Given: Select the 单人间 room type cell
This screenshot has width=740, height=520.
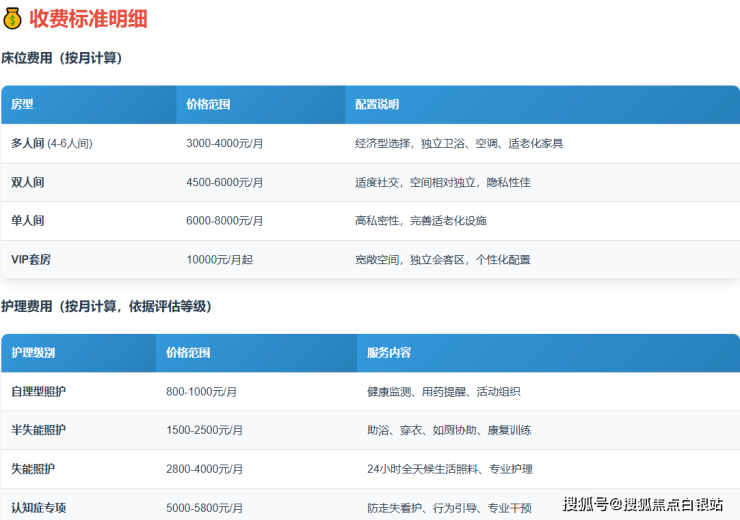Looking at the screenshot, I should coord(28,220).
